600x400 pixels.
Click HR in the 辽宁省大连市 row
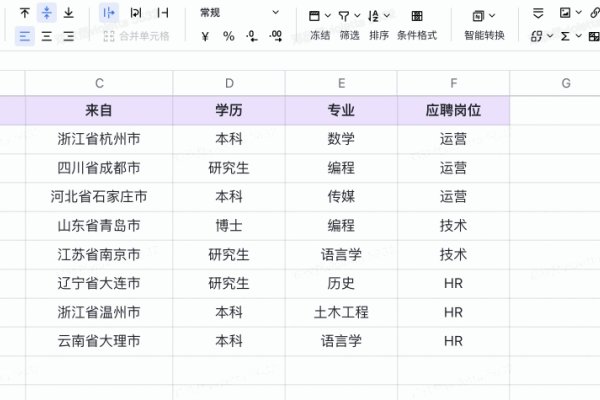[453, 284]
